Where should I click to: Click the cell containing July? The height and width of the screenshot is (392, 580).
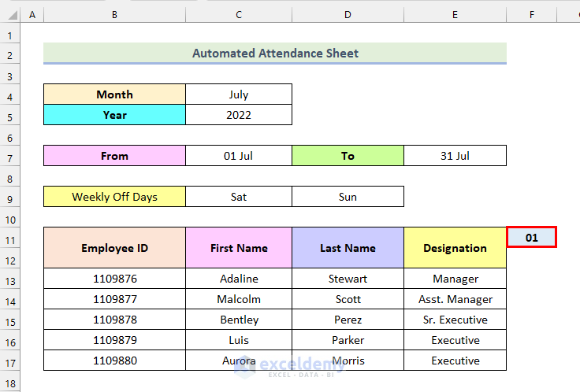click(239, 94)
